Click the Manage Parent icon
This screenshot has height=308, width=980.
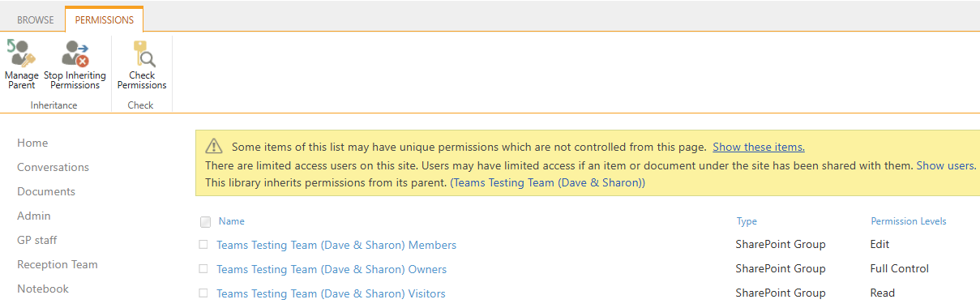pos(21,54)
